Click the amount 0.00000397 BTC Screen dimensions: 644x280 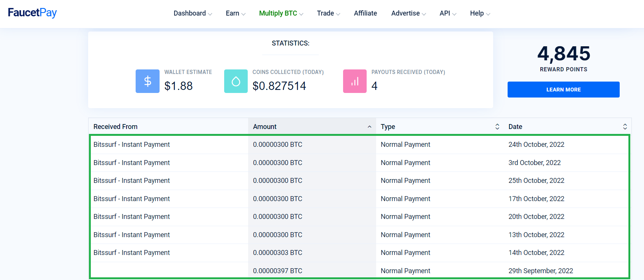coord(278,271)
